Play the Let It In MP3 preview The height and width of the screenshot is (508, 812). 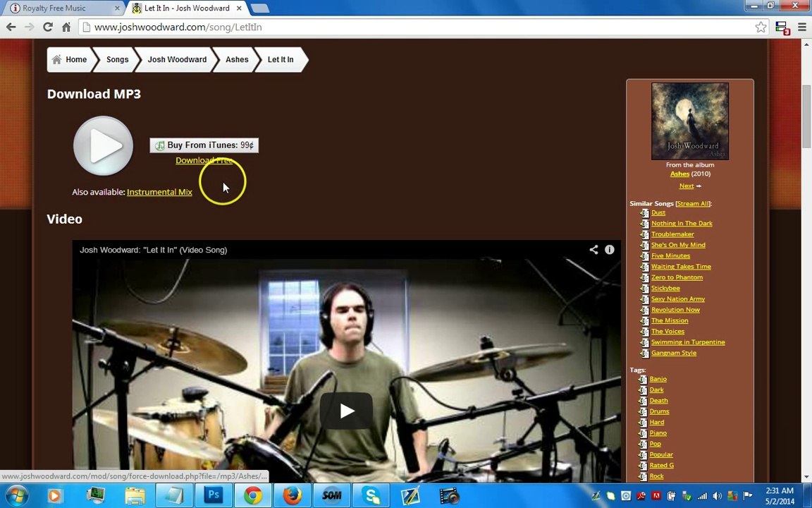[x=103, y=145]
